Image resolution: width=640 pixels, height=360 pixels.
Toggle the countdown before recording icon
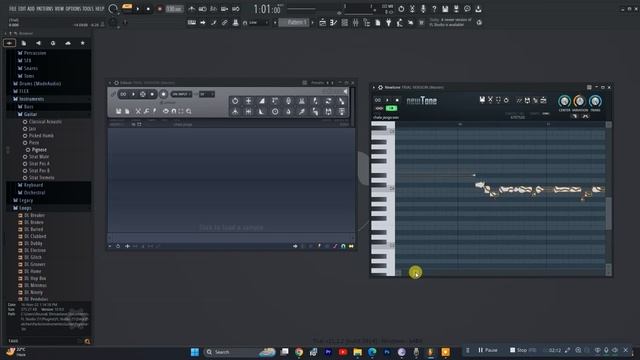pos(213,9)
